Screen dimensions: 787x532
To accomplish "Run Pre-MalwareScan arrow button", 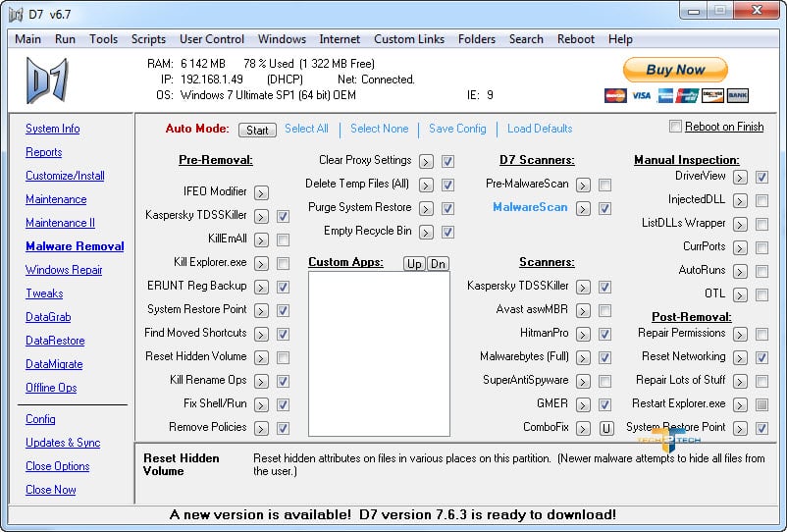I will [583, 186].
